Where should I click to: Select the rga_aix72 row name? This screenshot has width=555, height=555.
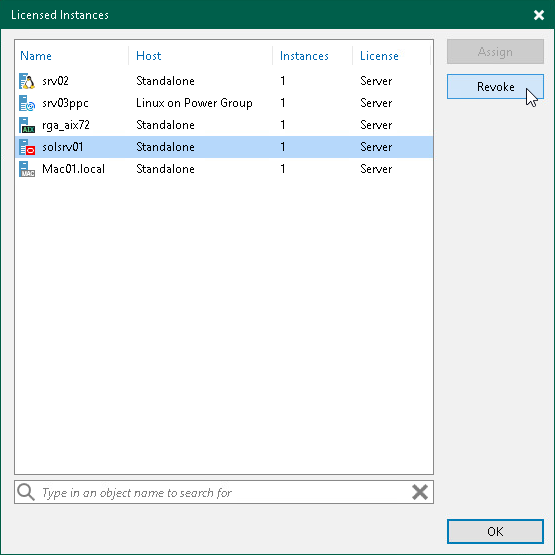pos(66,125)
